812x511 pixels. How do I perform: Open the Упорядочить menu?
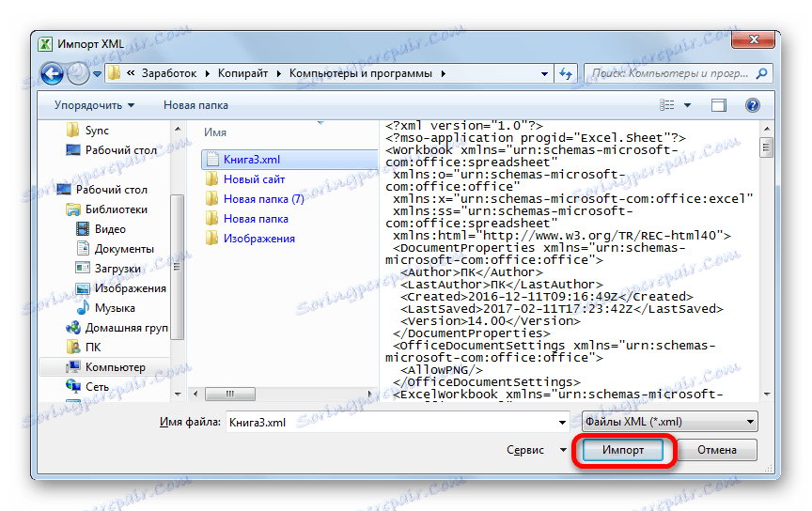pos(94,105)
